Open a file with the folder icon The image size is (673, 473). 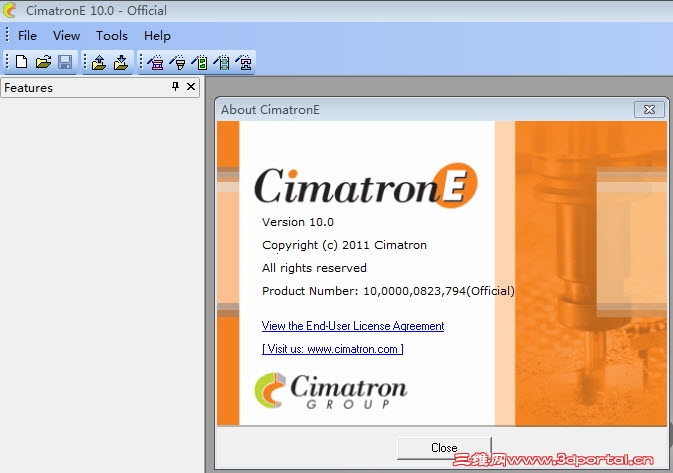pos(43,62)
